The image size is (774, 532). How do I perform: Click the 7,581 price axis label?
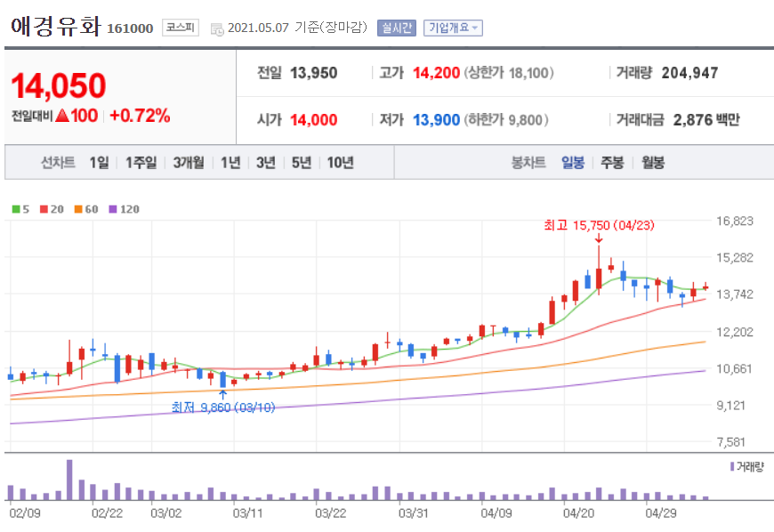(731, 442)
